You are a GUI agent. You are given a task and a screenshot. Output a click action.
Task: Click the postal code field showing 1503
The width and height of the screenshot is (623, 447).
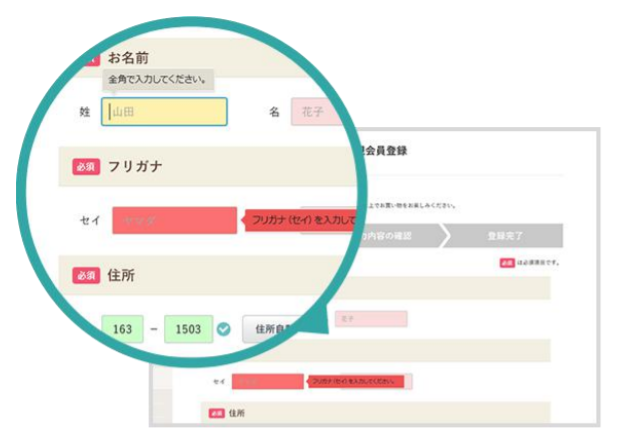tap(189, 328)
